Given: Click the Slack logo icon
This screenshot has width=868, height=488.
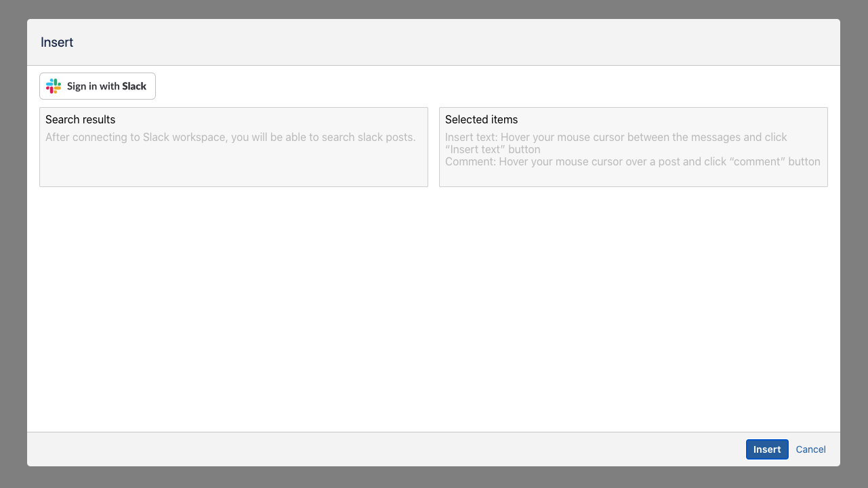Looking at the screenshot, I should 54,86.
